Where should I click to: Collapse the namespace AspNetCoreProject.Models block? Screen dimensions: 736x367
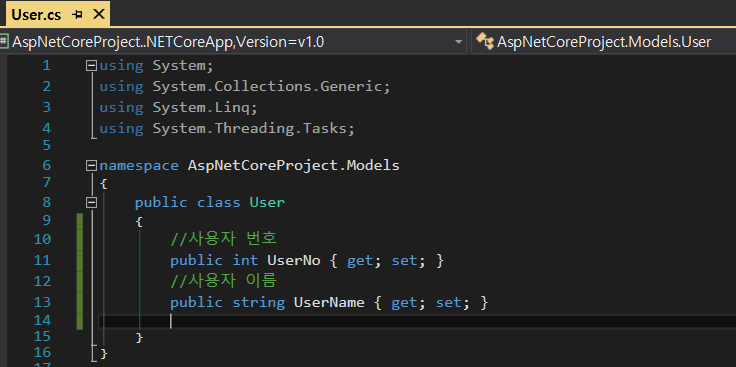click(x=91, y=166)
